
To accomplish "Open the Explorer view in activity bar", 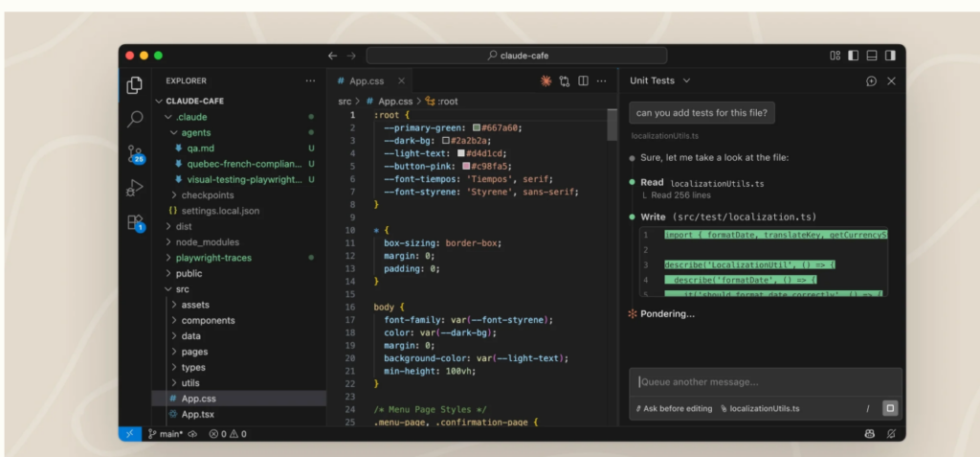I will coord(134,85).
